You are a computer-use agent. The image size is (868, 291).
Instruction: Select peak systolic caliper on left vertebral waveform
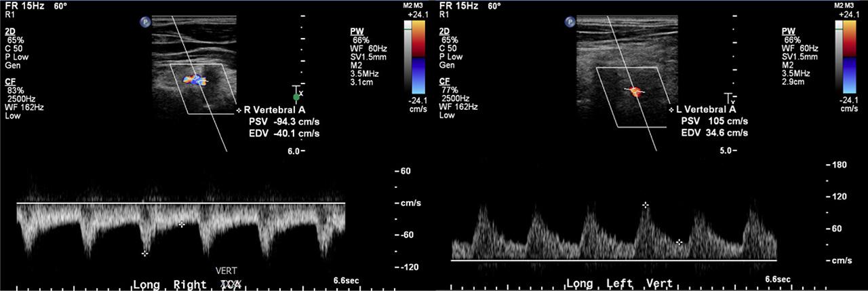tap(646, 204)
